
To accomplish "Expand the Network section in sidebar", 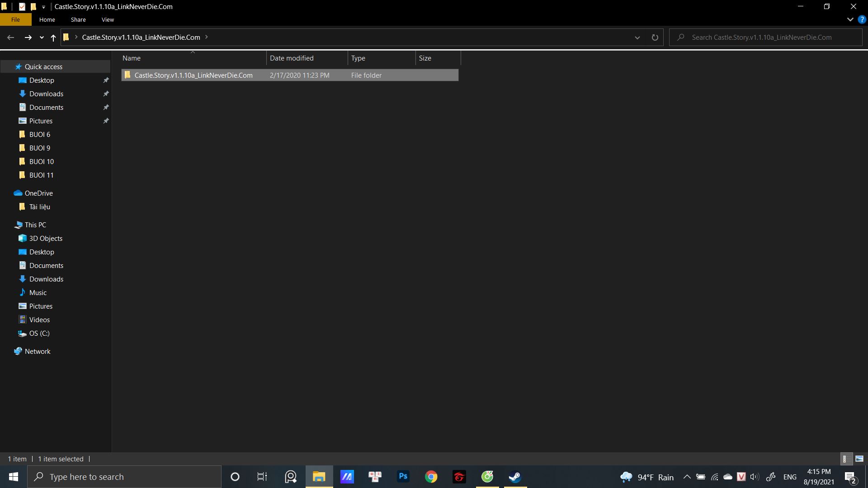I will tap(5, 351).
